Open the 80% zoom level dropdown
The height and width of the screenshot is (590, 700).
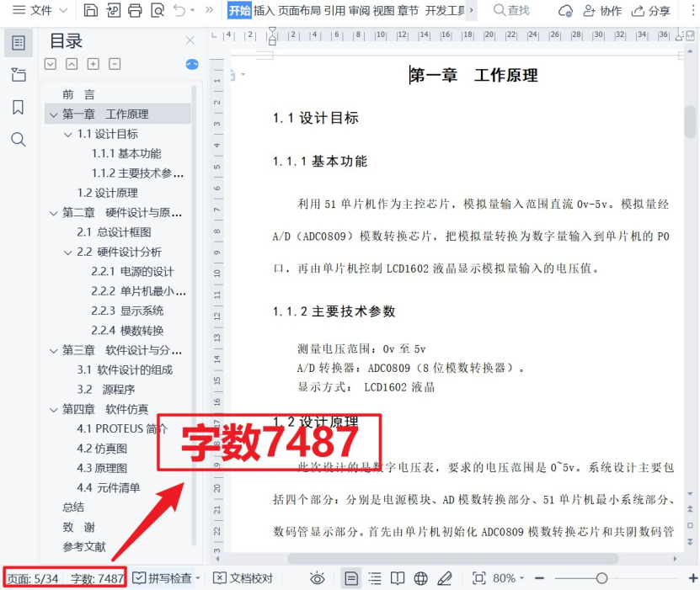[508, 578]
